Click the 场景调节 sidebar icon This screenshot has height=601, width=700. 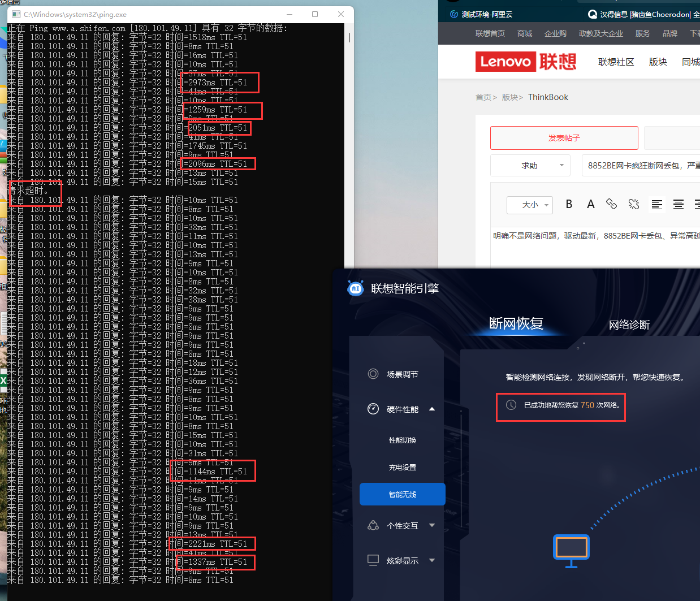(x=373, y=374)
